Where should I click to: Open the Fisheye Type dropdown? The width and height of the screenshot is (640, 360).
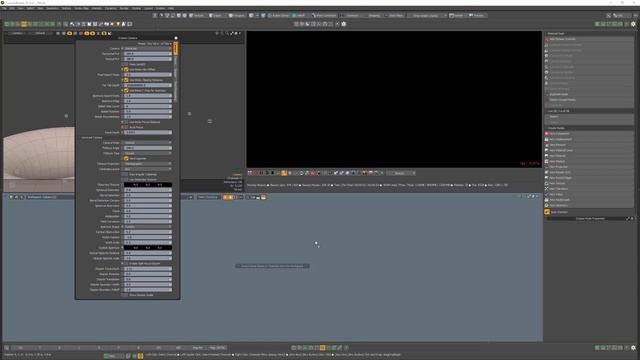coord(147,153)
